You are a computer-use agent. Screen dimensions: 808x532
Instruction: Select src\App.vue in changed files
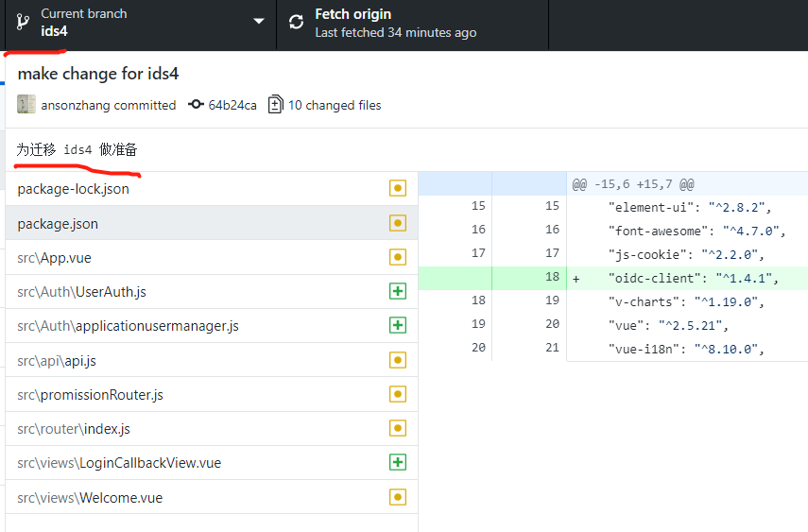[212, 257]
